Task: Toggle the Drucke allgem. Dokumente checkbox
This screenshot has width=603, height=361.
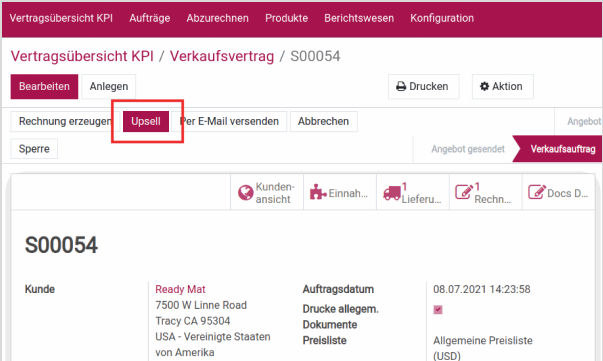Action: click(x=438, y=309)
